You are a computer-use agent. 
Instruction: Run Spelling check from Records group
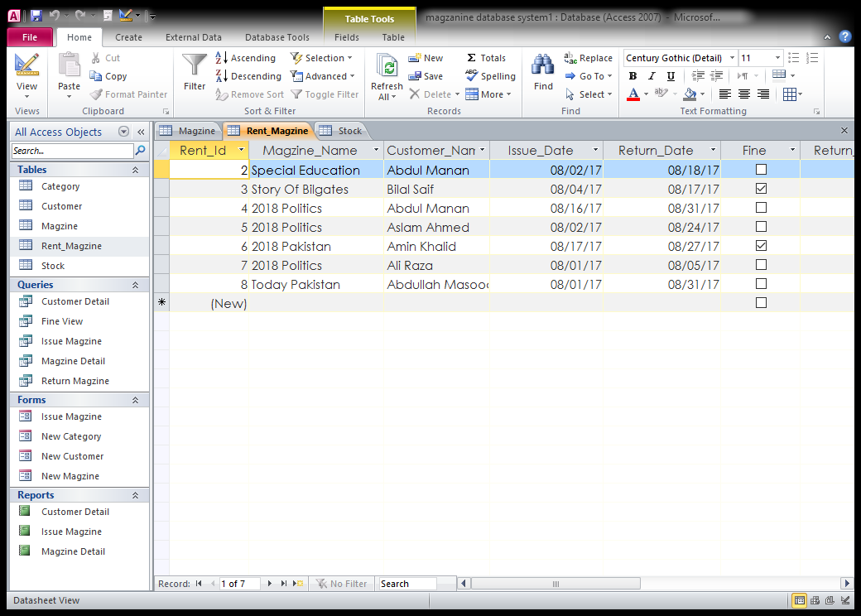click(x=490, y=76)
